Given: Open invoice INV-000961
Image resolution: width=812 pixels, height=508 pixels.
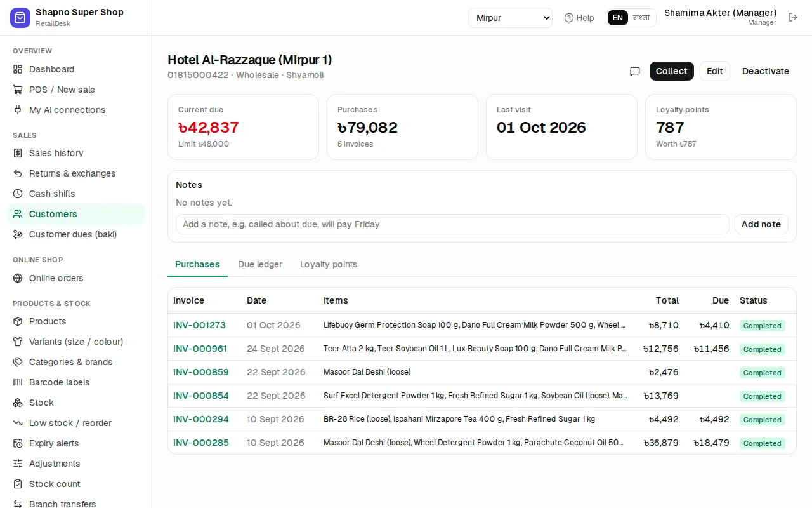Looking at the screenshot, I should tap(200, 349).
